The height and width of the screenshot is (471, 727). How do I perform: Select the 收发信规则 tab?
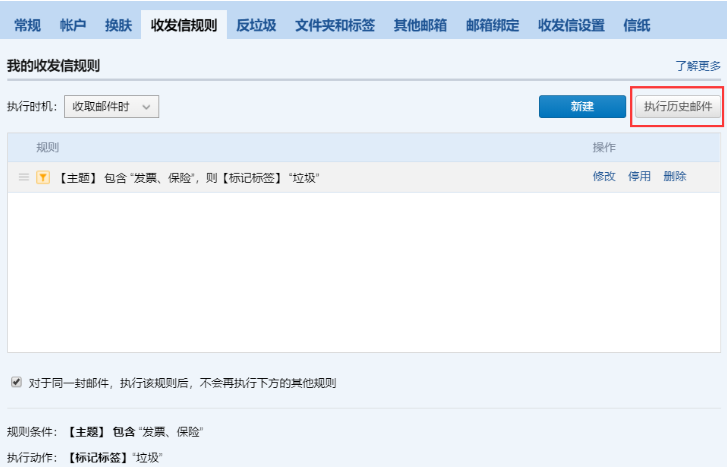(x=183, y=25)
